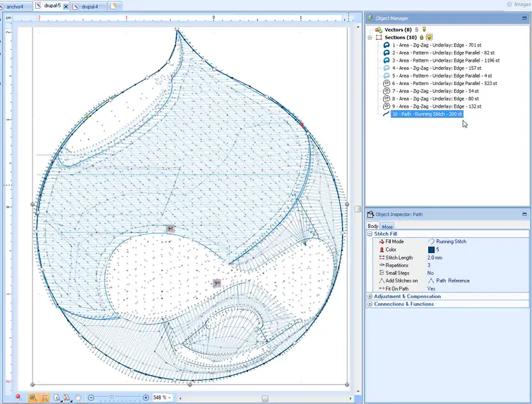Select the hand pan tool in bottom toolbar
532x404 pixels.
point(78,397)
